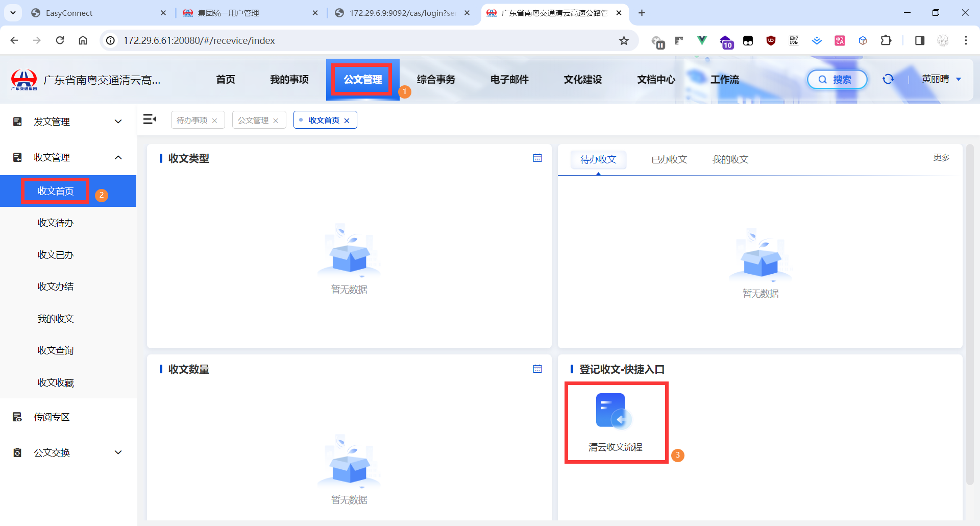Click the calendar icon in 收文数量 panel
Viewport: 980px width, 526px height.
(537, 369)
